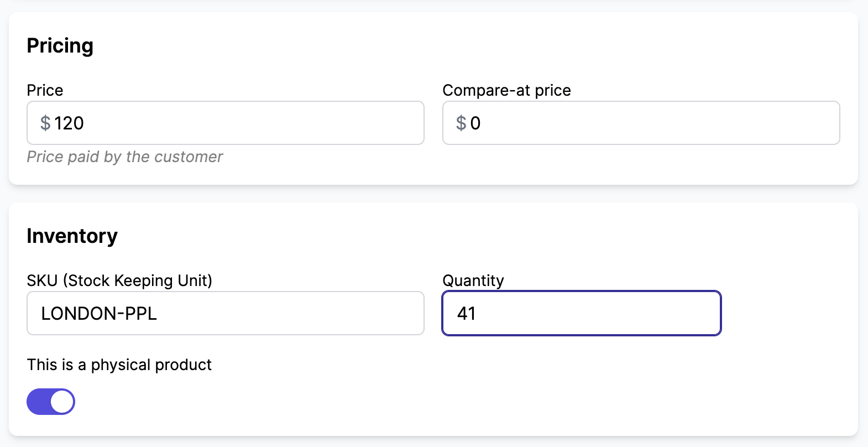
Task: Click the Inventory section heading
Action: click(72, 236)
